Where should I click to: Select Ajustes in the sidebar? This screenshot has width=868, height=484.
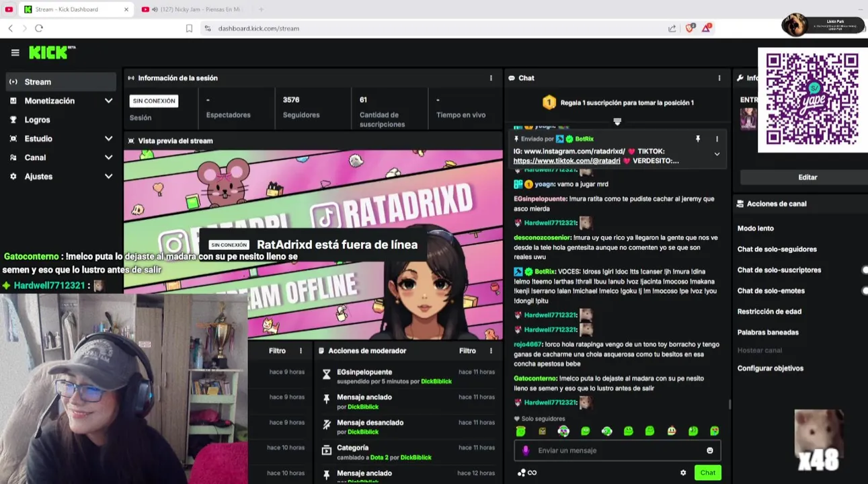[38, 176]
